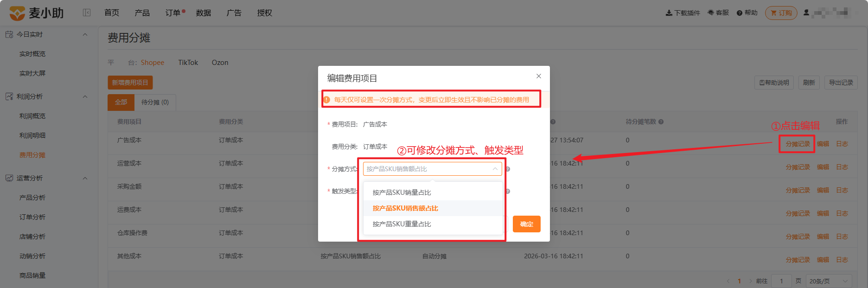Click the 麦小助 logo icon
The width and height of the screenshot is (868, 288).
(17, 13)
